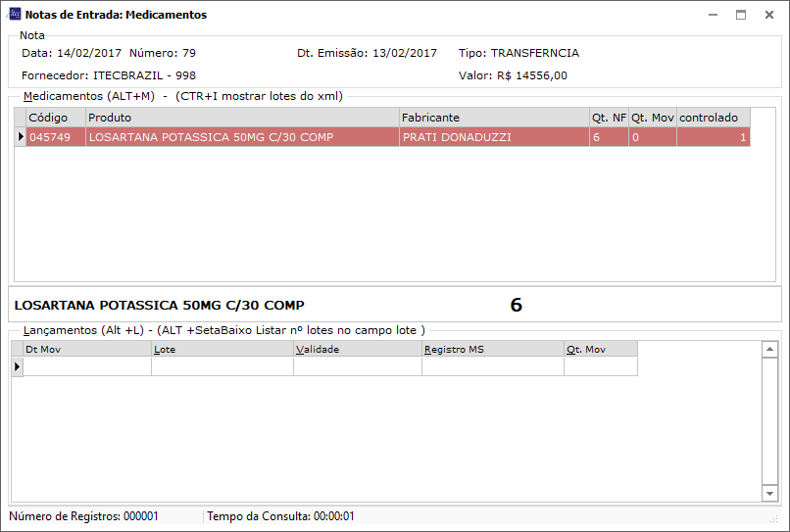The width and height of the screenshot is (790, 532).
Task: Maximize the Notas de Entrada window
Action: 741,15
